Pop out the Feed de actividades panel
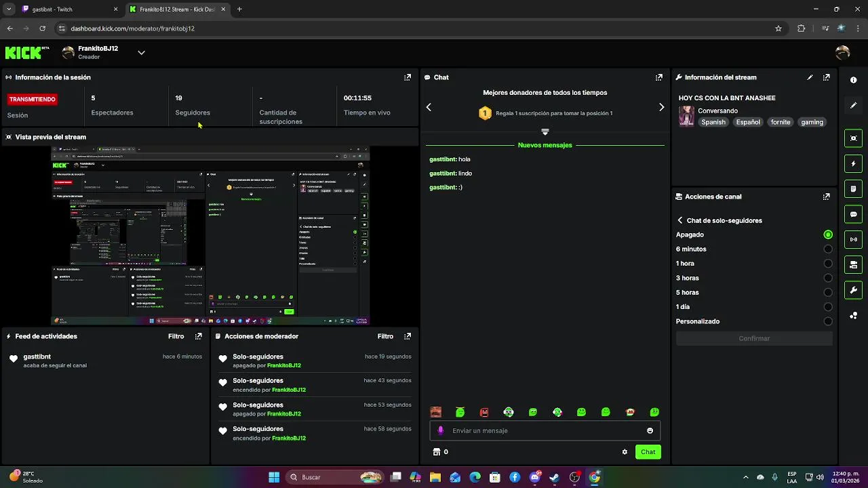The height and width of the screenshot is (488, 868). click(199, 336)
